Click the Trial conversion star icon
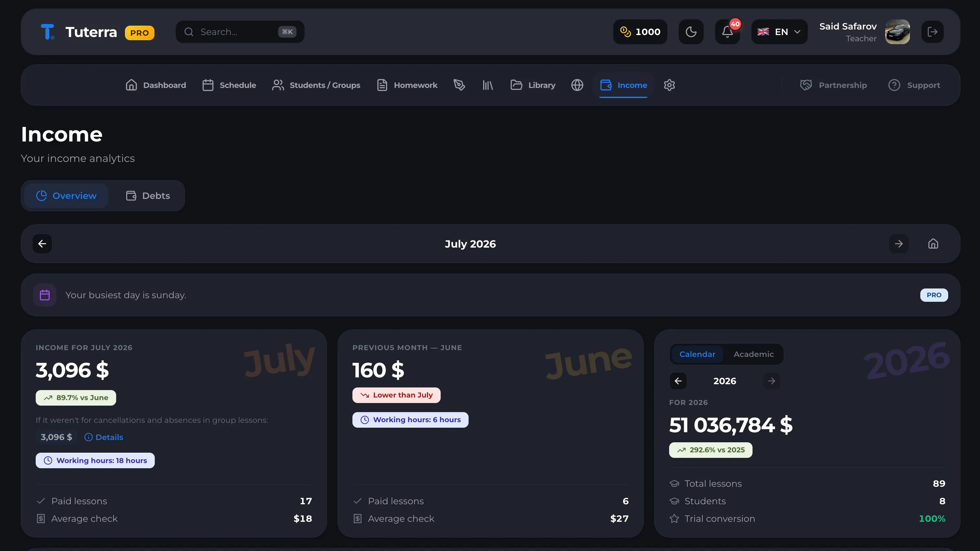This screenshot has width=980, height=551. [x=674, y=519]
